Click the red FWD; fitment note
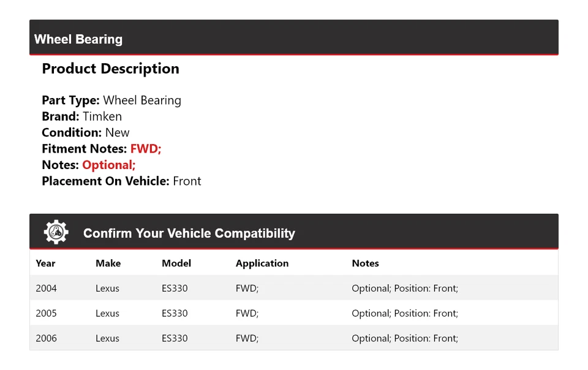This screenshot has width=588, height=370. tap(146, 149)
